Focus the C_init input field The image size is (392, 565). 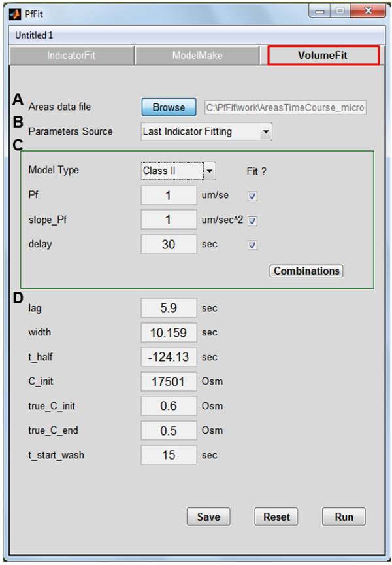pos(169,382)
